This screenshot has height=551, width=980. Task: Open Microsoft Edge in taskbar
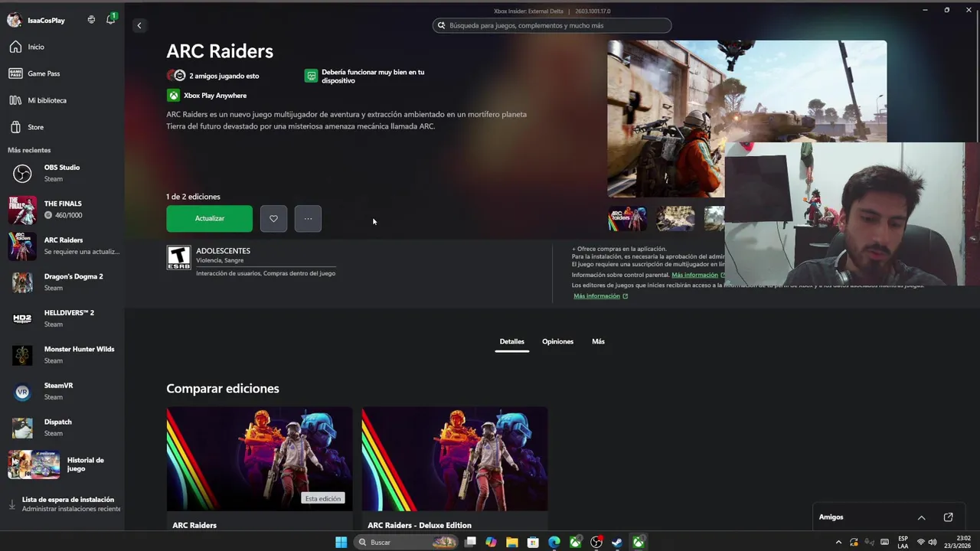(x=554, y=543)
